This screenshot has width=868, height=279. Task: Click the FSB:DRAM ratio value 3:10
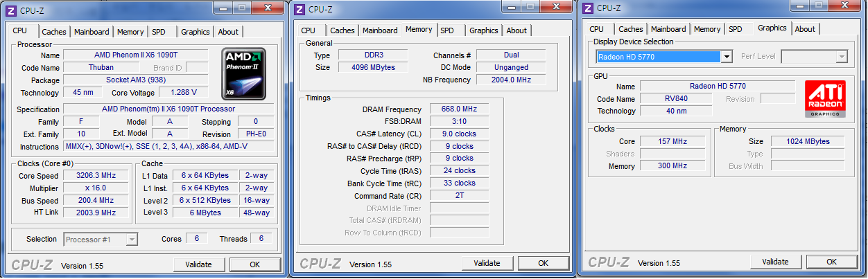coord(459,122)
